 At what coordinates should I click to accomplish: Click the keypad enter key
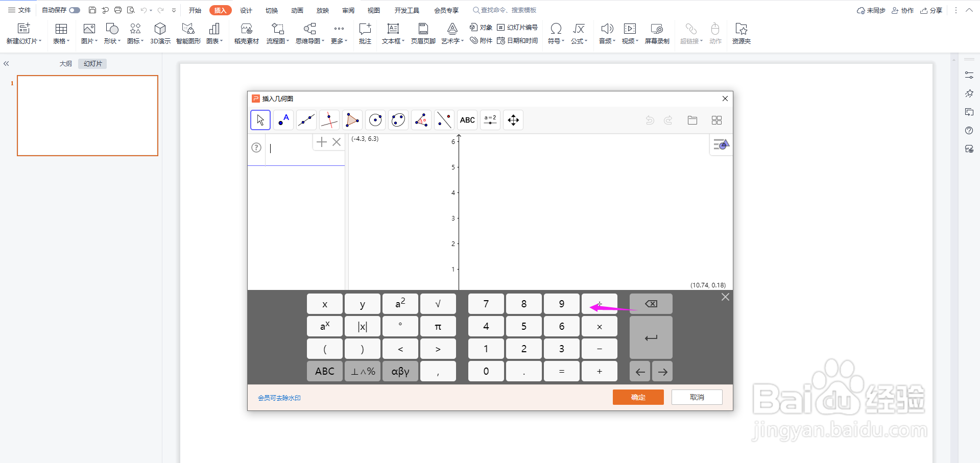click(x=651, y=337)
